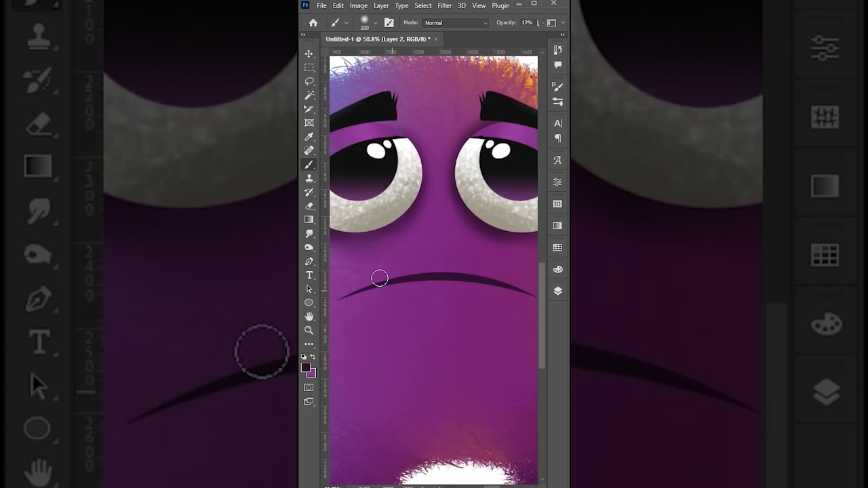The height and width of the screenshot is (488, 868).
Task: Open the Select menu
Action: tap(423, 5)
